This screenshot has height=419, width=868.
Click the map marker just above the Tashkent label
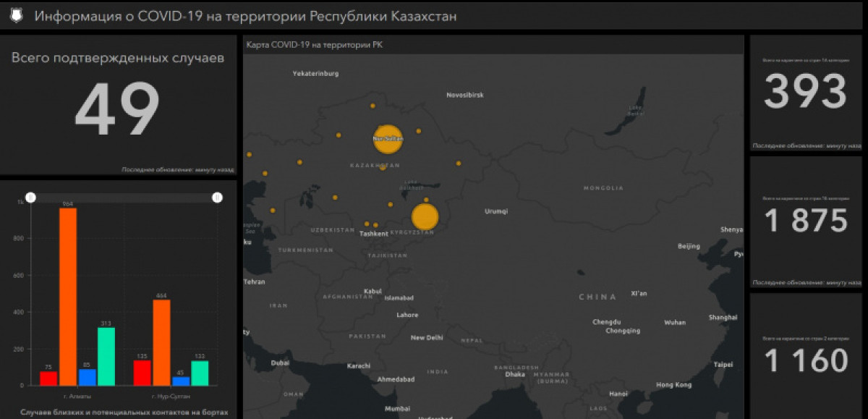[x=367, y=224]
